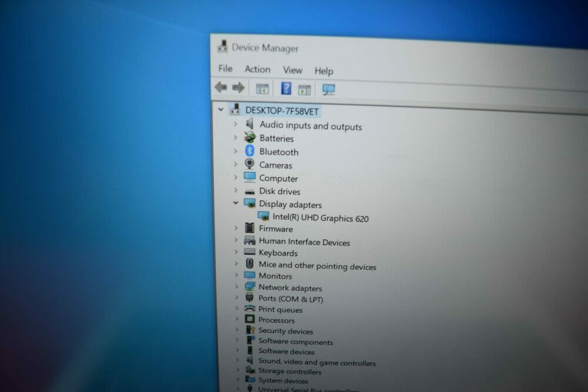Viewport: 588px width, 392px height.
Task: Click the icon beside Storage controllers
Action: pyautogui.click(x=250, y=370)
